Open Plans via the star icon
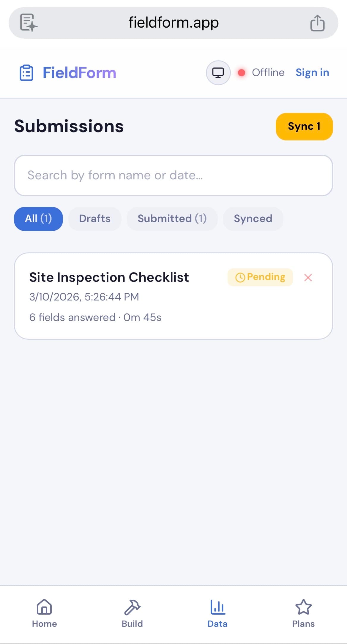Image resolution: width=347 pixels, height=644 pixels. pyautogui.click(x=303, y=609)
